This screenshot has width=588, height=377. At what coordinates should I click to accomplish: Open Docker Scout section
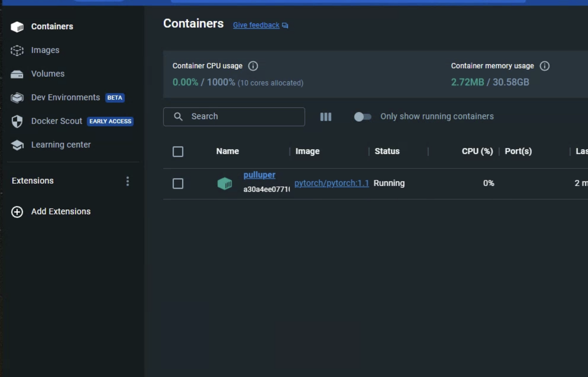point(56,121)
